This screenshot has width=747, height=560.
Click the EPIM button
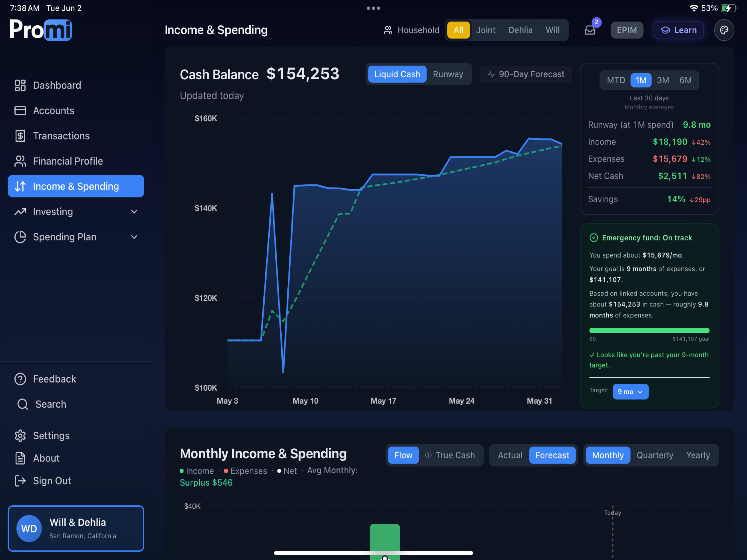pos(627,30)
